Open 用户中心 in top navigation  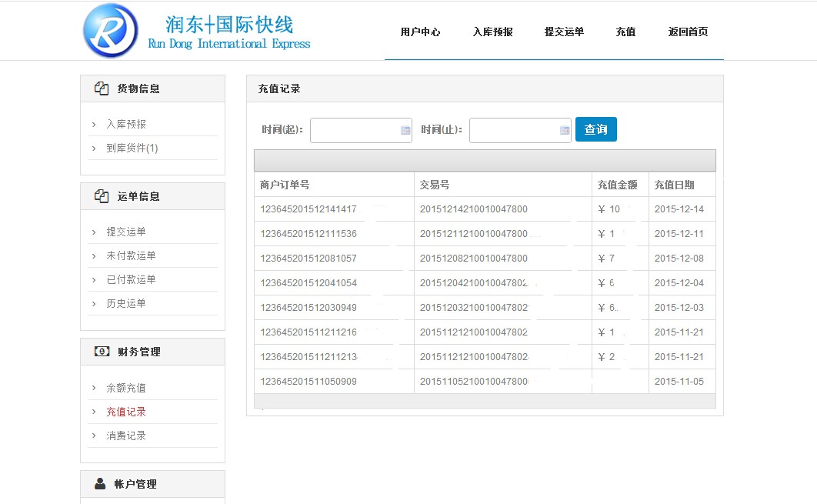coord(420,32)
